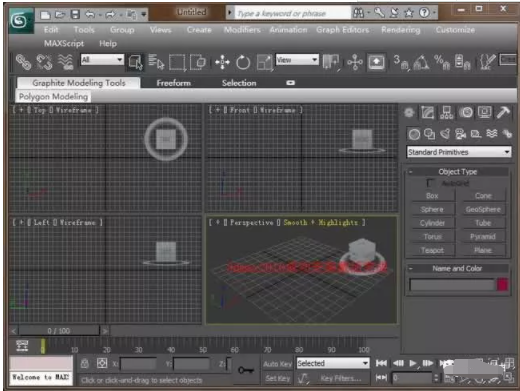
Task: Click the Select and Link chain icon
Action: click(23, 62)
